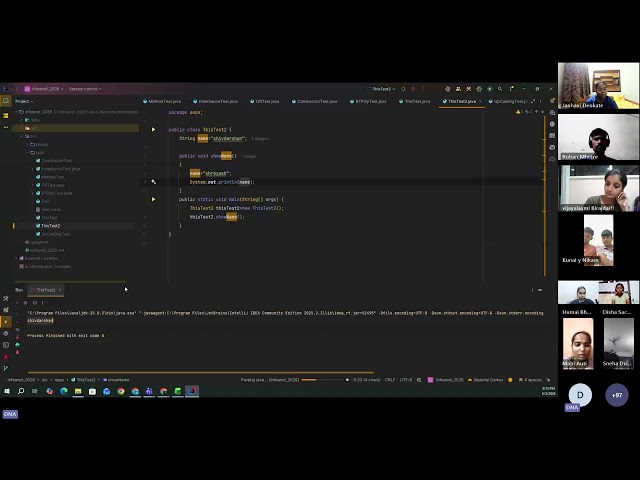The image size is (640, 480).
Task: Switch to ThisTest.java editor tab
Action: click(x=414, y=101)
